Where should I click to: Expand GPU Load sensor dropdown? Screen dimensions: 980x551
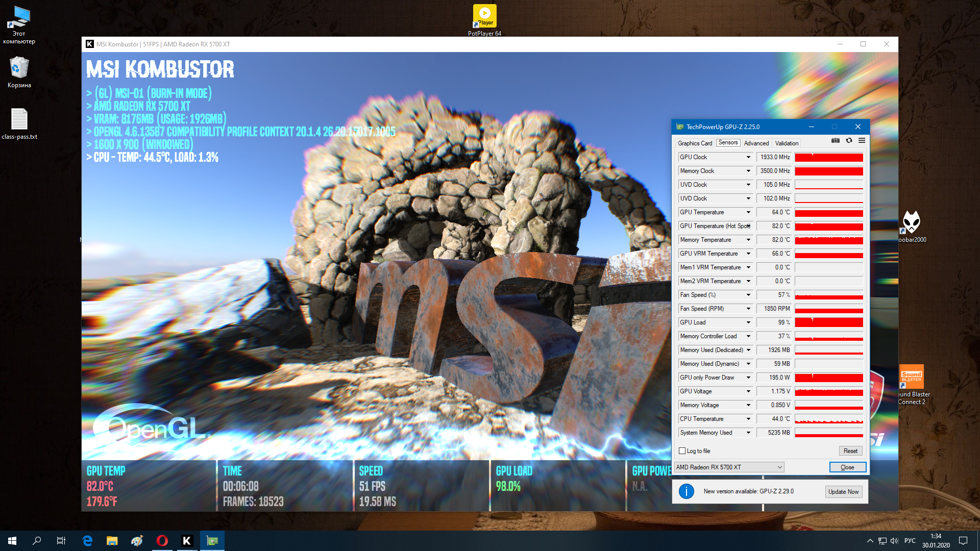point(748,322)
